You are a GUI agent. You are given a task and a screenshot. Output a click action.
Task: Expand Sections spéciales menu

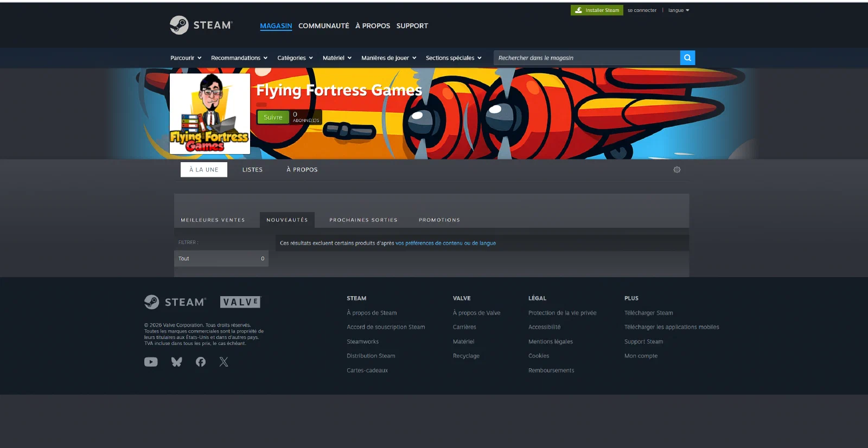[x=454, y=58]
